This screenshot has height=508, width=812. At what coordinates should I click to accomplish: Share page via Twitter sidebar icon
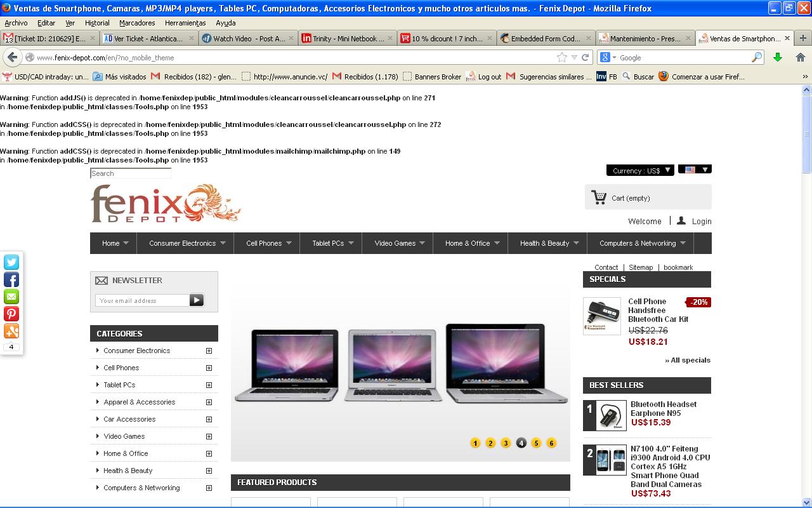pyautogui.click(x=11, y=262)
